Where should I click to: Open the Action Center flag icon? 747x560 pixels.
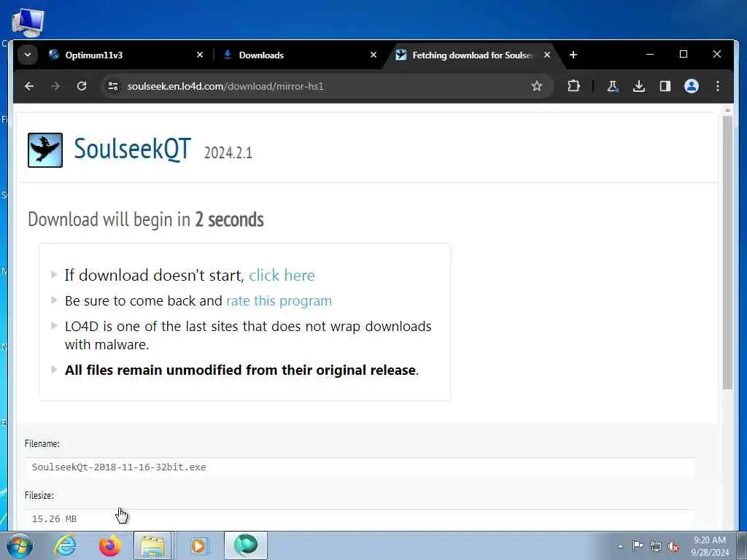click(x=638, y=545)
